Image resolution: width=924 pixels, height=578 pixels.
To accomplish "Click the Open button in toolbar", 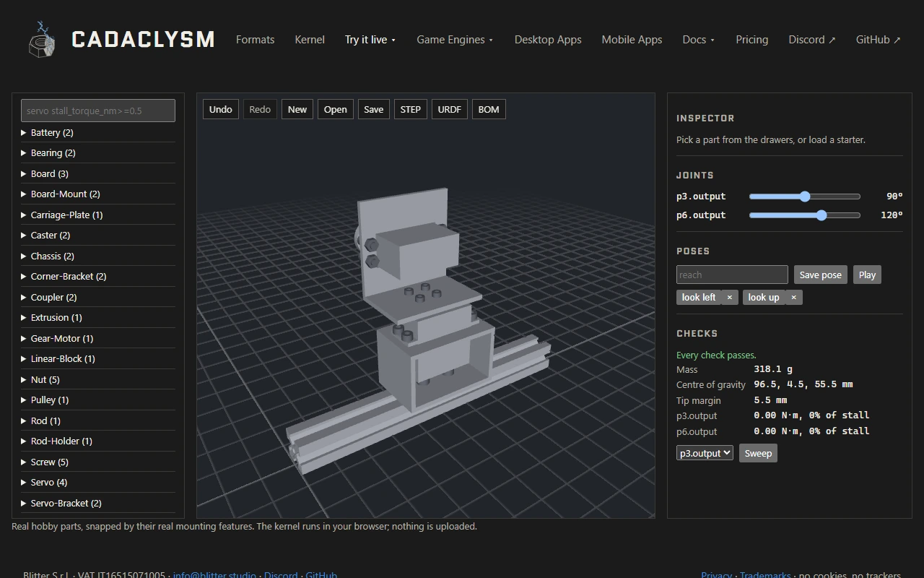I will click(335, 109).
